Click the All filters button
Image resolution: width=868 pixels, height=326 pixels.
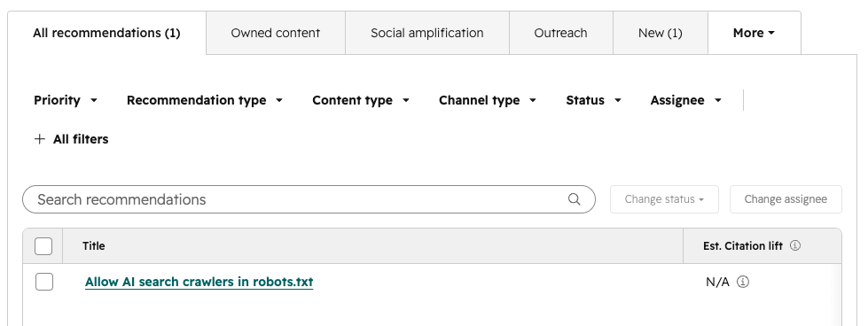pos(71,139)
